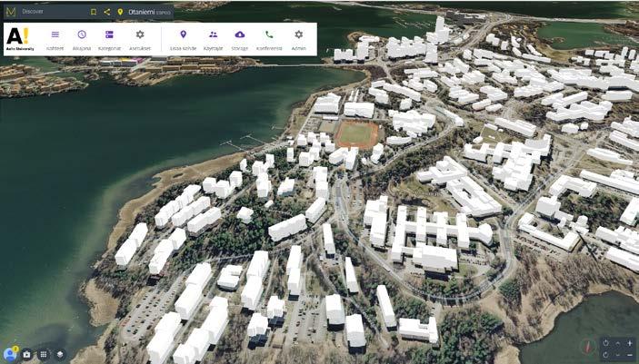Open the Kohteet list menu
Screen dimensions: 639x364
click(x=55, y=34)
